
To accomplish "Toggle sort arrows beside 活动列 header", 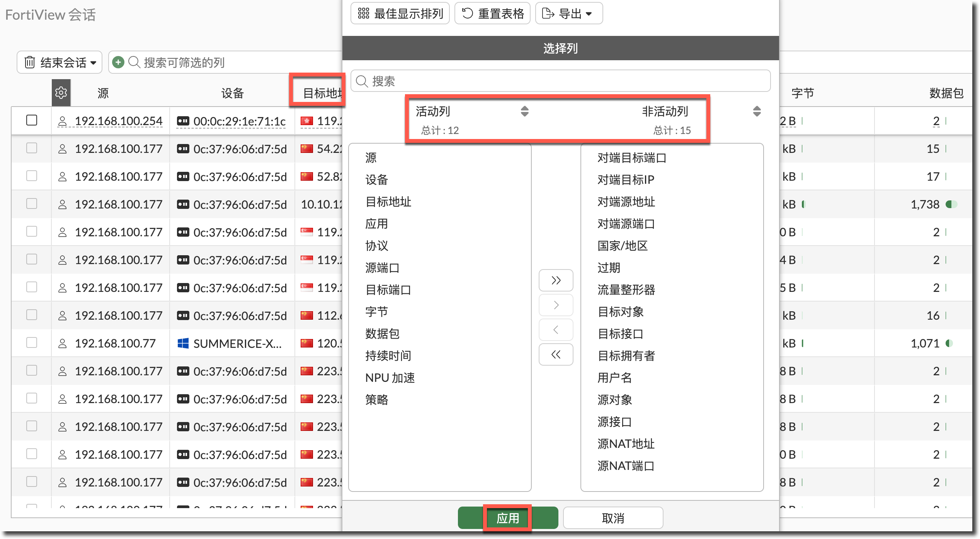I will 524,111.
